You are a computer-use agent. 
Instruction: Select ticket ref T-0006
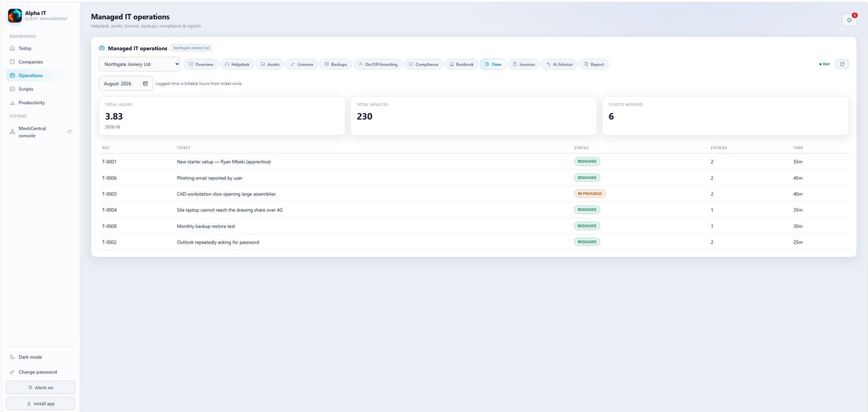click(x=109, y=178)
